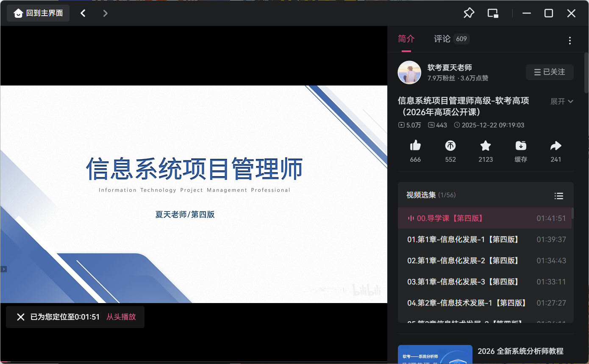Click the 视频选集 heading text
Screen dimensions: 589x364
(421, 195)
